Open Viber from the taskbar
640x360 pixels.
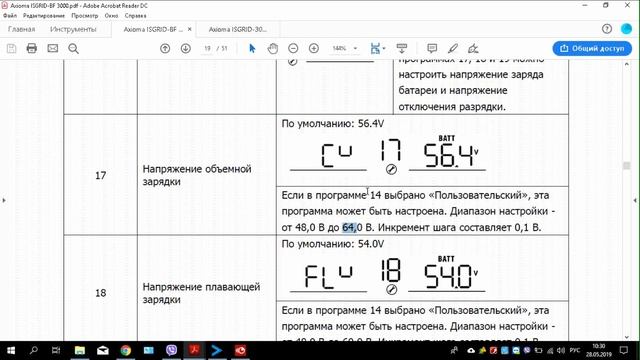171,351
